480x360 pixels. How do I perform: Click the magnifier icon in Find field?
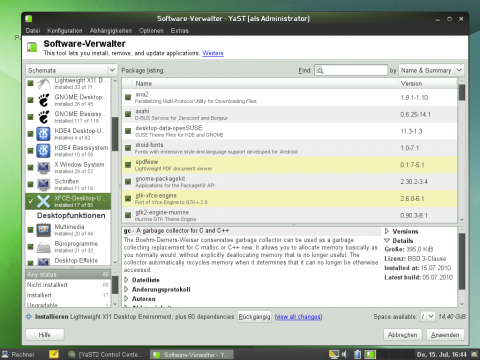click(x=320, y=70)
